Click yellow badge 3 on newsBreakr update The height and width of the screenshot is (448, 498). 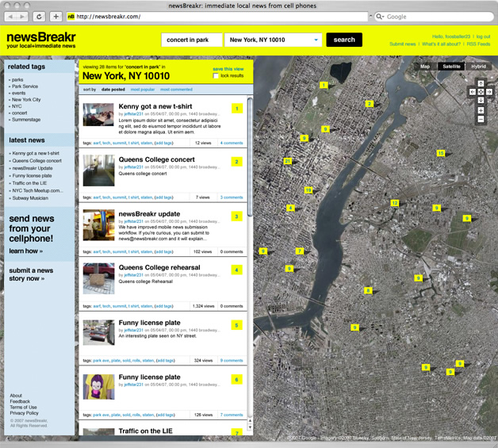click(236, 216)
